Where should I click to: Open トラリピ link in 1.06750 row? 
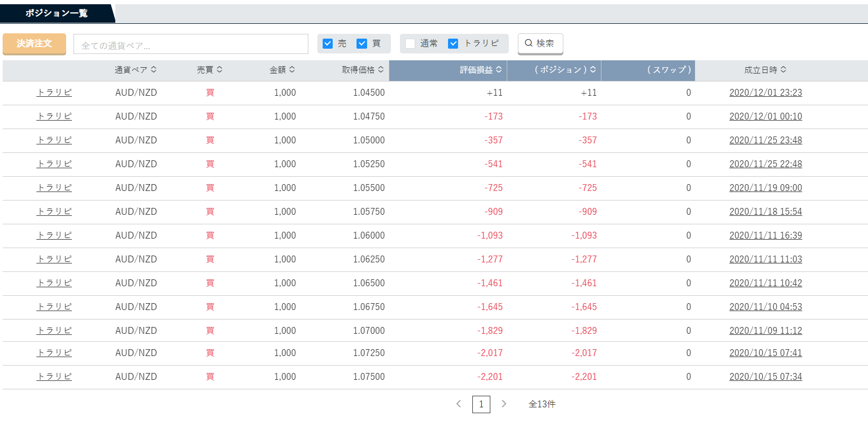tap(54, 307)
